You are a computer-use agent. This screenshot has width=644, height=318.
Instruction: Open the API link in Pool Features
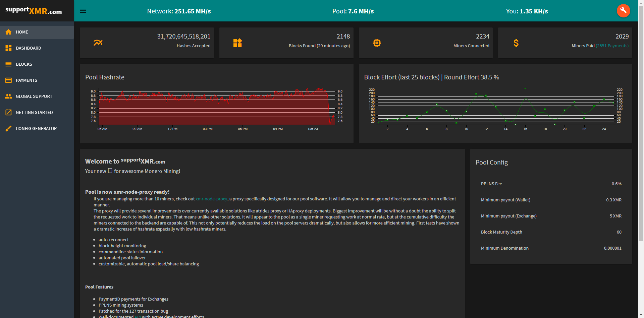(x=138, y=316)
